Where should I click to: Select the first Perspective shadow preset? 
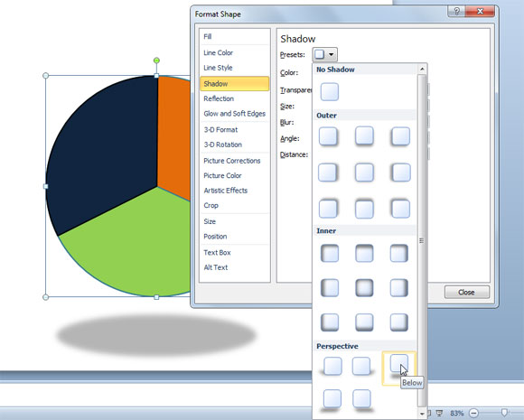(332, 366)
